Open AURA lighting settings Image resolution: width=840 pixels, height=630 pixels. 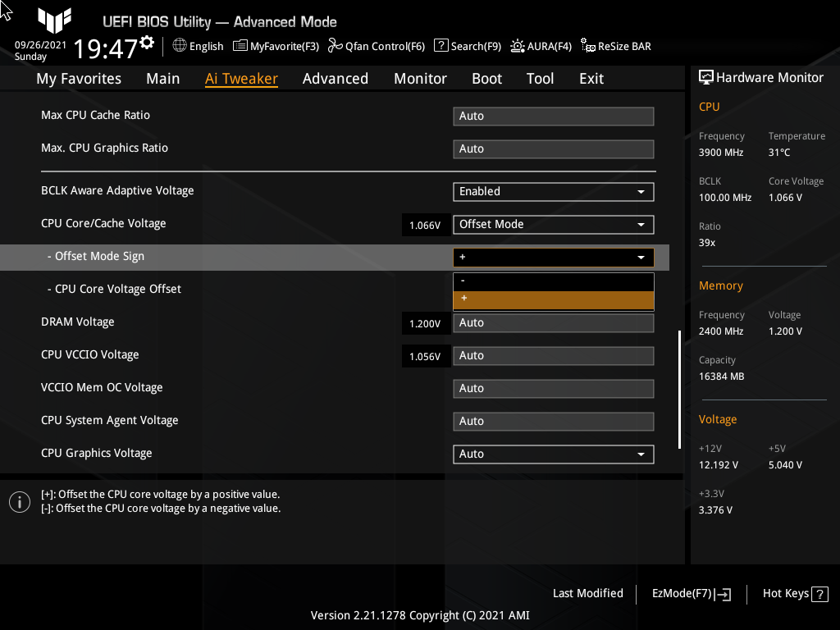tap(541, 47)
